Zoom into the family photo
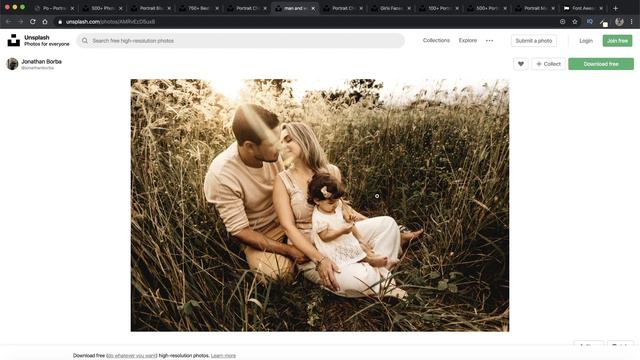The height and width of the screenshot is (360, 640). (x=320, y=205)
